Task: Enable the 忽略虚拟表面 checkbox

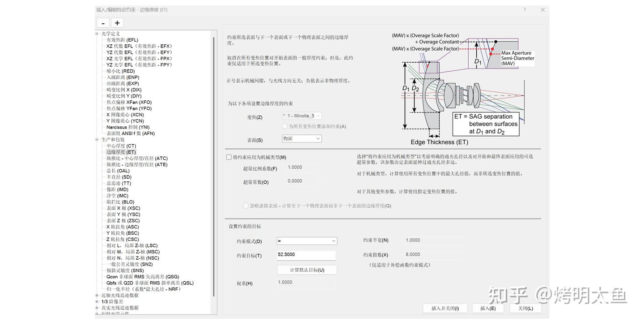Action: pyautogui.click(x=245, y=206)
